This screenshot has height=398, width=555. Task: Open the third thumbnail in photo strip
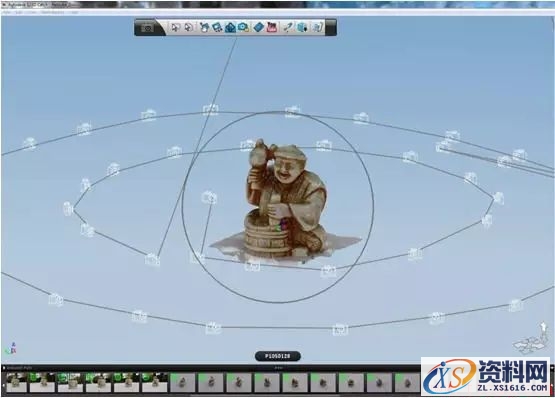point(70,382)
